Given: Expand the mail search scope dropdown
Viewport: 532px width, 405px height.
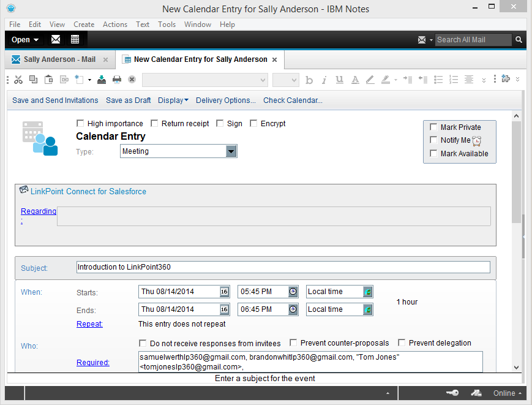Looking at the screenshot, I should pyautogui.click(x=431, y=40).
